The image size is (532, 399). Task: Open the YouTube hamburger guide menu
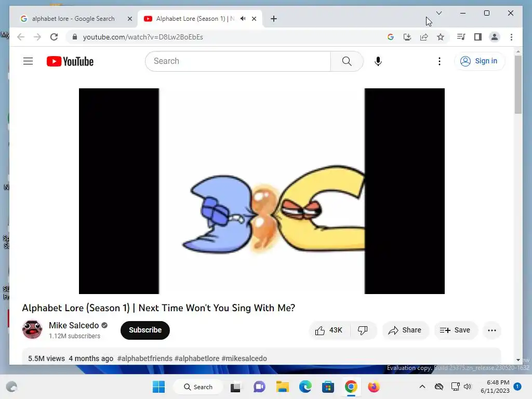tap(28, 61)
